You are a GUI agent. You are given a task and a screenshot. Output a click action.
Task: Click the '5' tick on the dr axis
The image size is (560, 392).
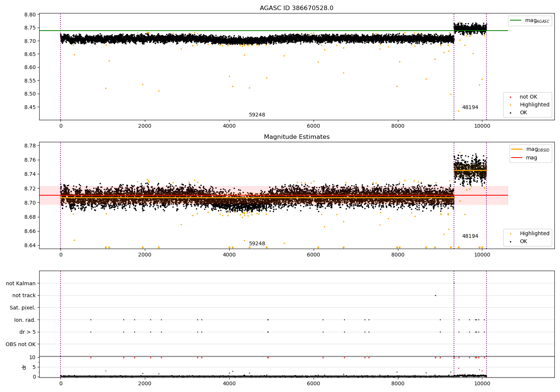34,367
